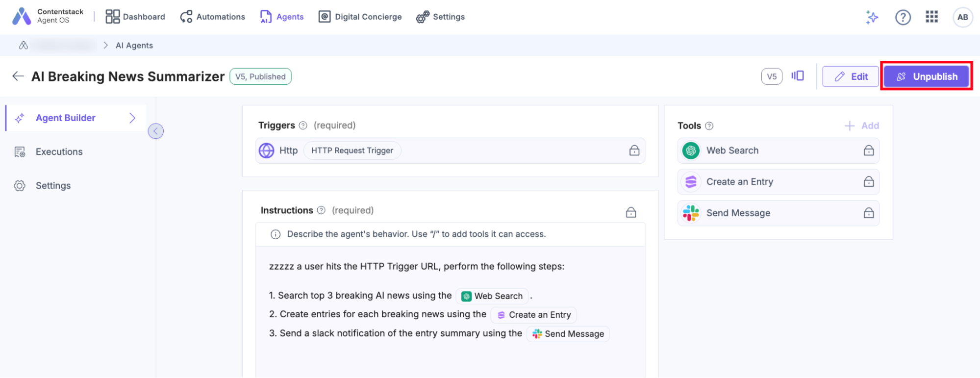Screen dimensions: 980x378
Task: Open the apps grid launcher icon
Action: click(931, 17)
